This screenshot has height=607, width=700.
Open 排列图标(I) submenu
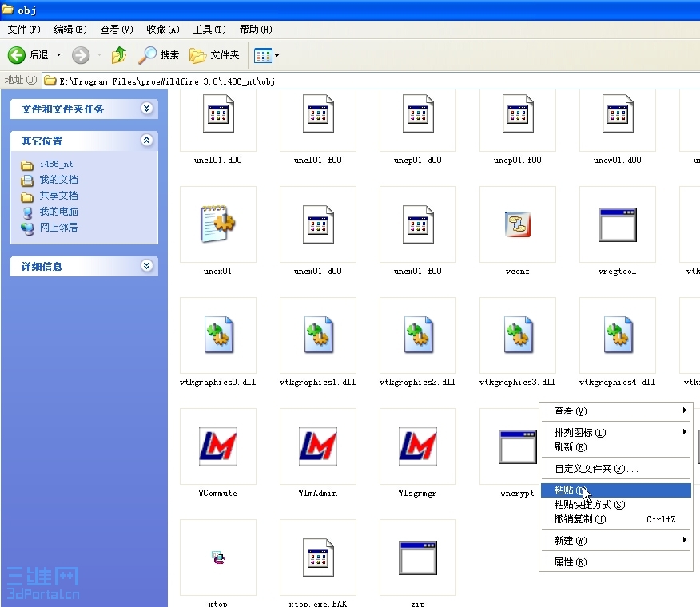[616, 433]
